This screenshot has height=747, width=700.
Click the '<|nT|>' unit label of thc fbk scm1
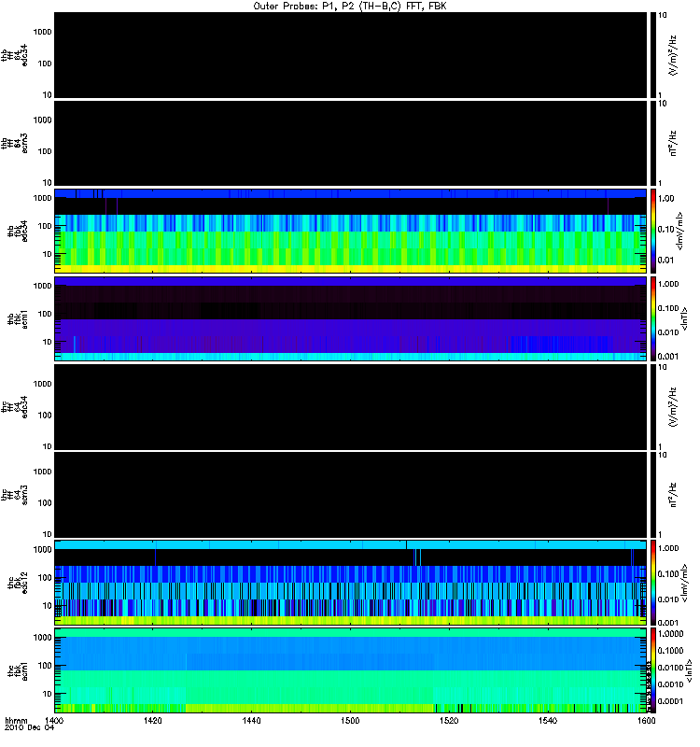689,670
